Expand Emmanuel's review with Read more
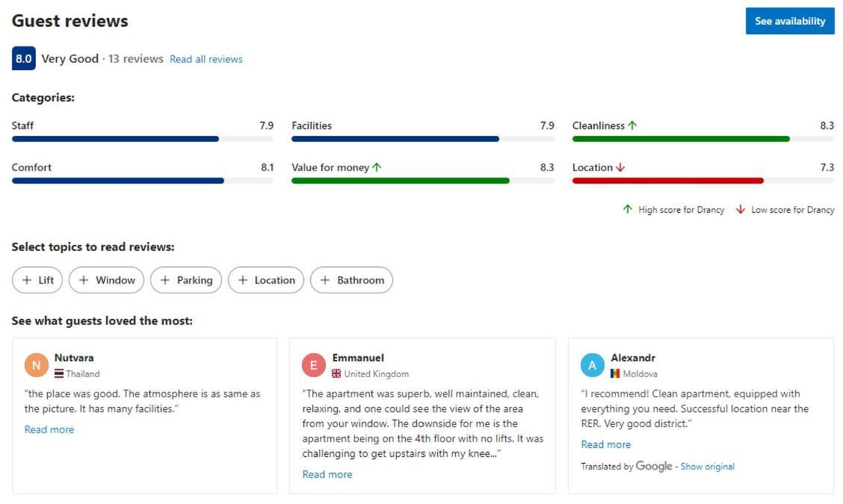Screen dimensions: 843x504 coord(327,474)
